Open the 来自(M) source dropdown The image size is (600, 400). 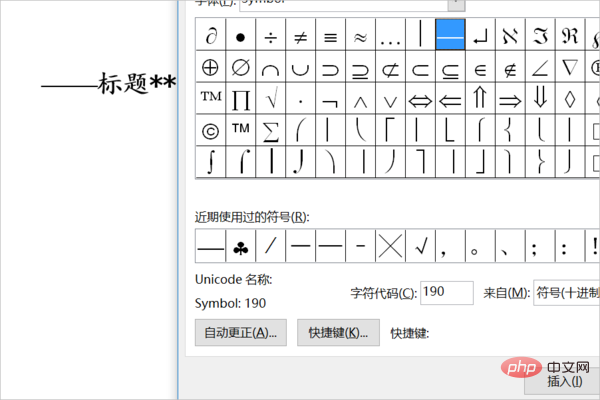566,292
